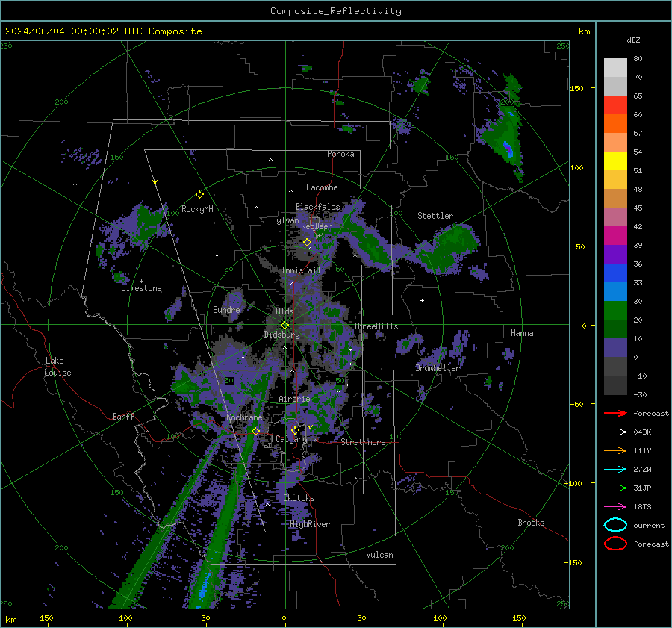
Task: Click the Composite_Reflectivity title text
Action: pos(336,11)
